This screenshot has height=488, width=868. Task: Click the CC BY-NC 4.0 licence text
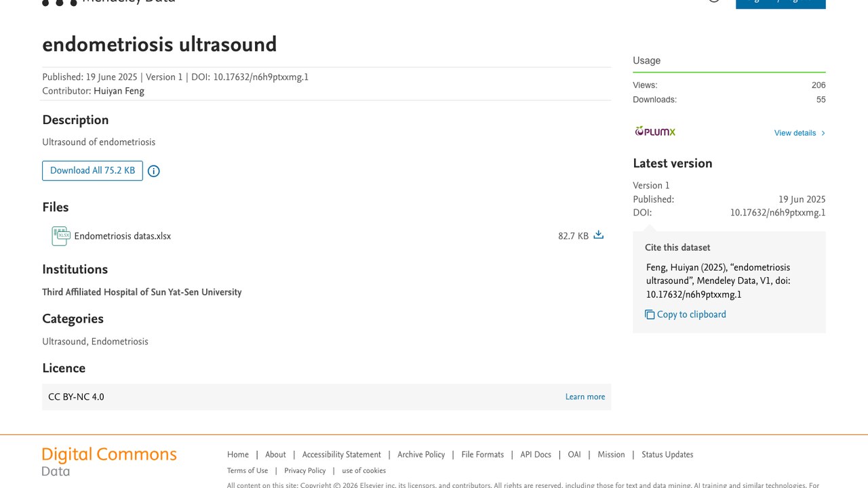coord(76,397)
